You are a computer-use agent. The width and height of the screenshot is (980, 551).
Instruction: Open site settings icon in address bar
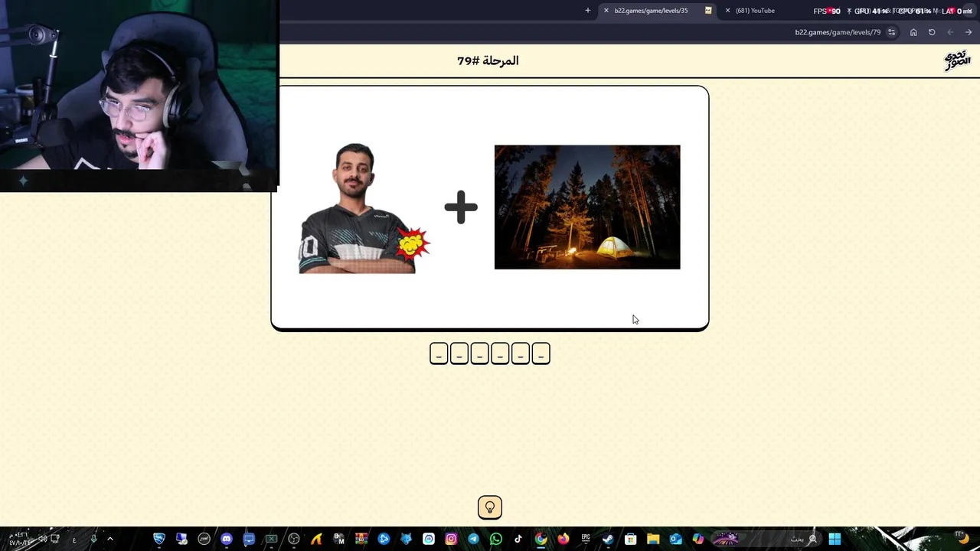click(891, 32)
